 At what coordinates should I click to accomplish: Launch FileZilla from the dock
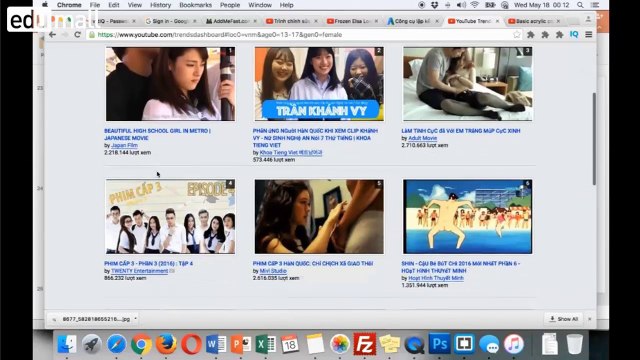click(364, 344)
